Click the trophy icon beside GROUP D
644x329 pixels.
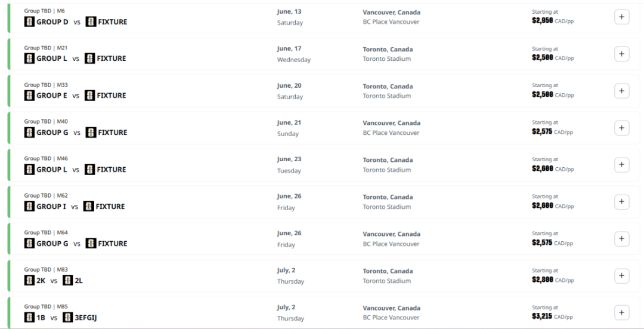pos(29,22)
